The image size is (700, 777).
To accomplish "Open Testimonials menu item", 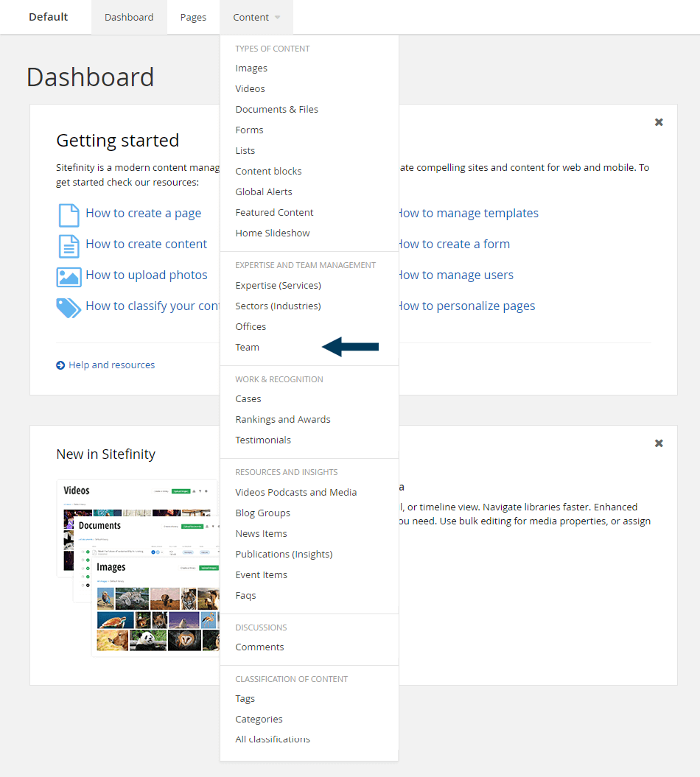I will [263, 440].
